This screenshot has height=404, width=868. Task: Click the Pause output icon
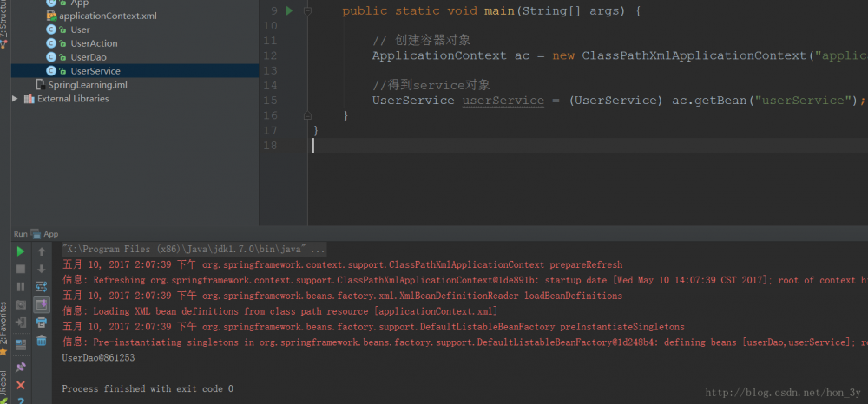[21, 286]
